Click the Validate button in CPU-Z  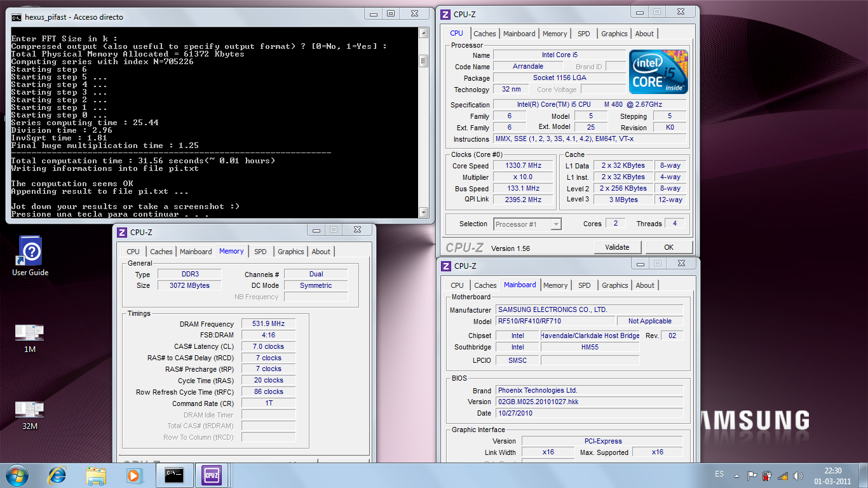coord(617,247)
